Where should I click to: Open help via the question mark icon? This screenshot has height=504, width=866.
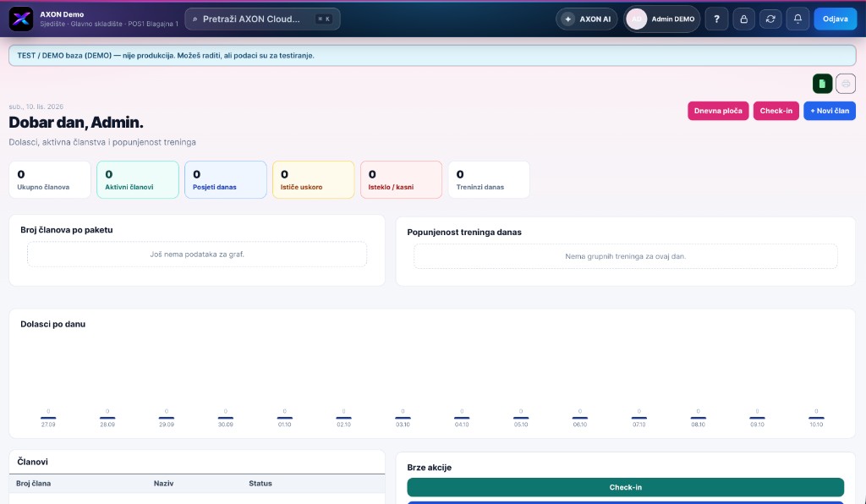coord(716,19)
